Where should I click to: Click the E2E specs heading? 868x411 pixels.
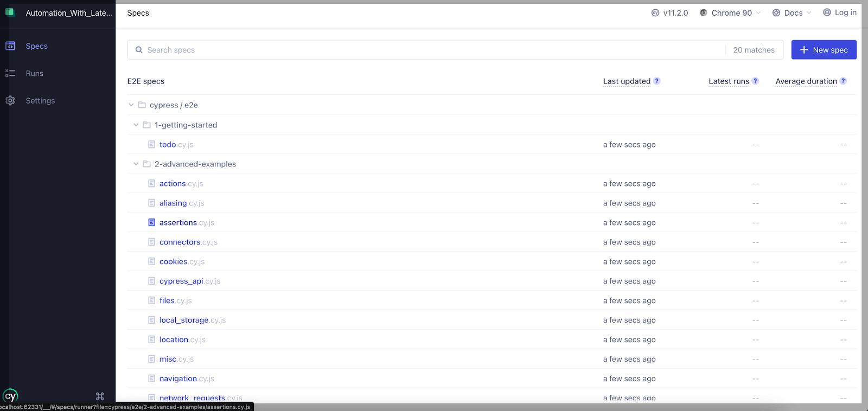146,81
